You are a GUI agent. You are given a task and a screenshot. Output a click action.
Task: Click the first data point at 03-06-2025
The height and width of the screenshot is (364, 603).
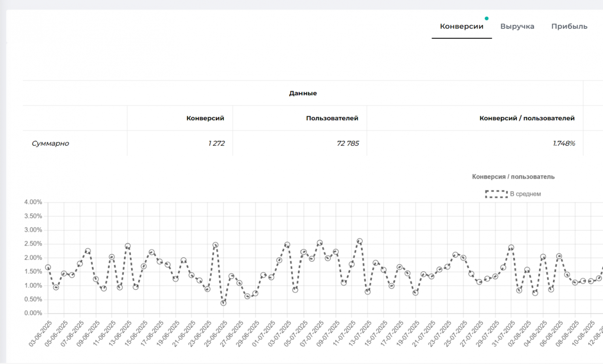coord(48,268)
